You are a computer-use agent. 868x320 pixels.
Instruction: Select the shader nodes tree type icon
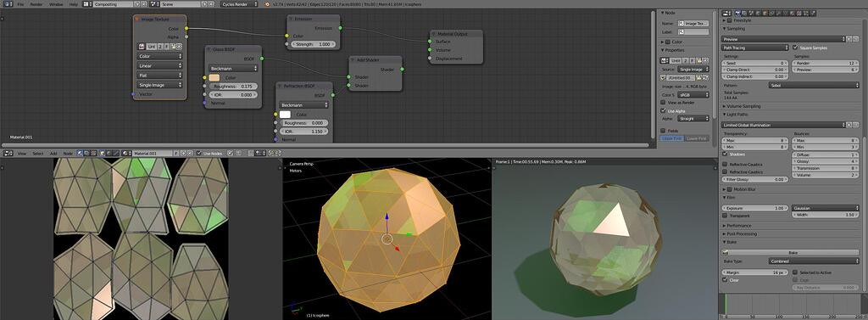tap(80, 153)
